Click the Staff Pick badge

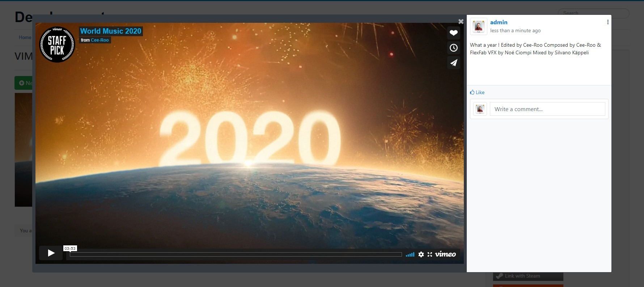click(57, 45)
